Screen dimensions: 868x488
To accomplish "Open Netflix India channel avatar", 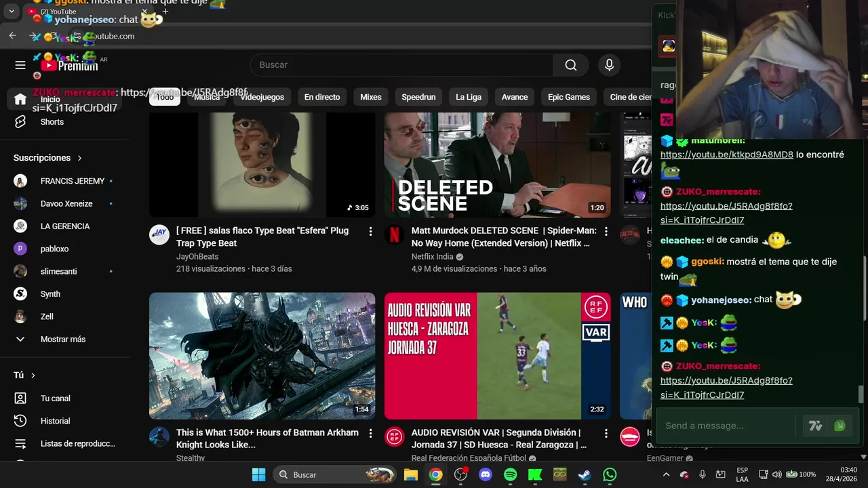I will pos(395,235).
